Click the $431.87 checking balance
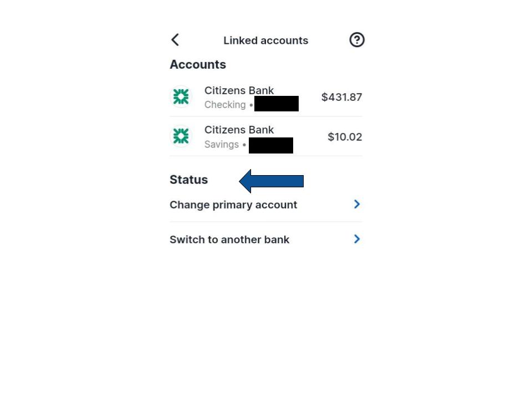The width and height of the screenshot is (532, 399). click(x=342, y=97)
